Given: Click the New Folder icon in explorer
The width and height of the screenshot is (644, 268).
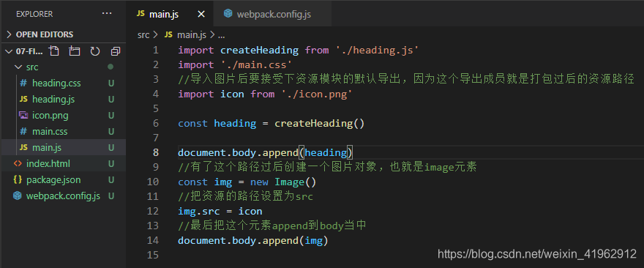Looking at the screenshot, I should [75, 51].
